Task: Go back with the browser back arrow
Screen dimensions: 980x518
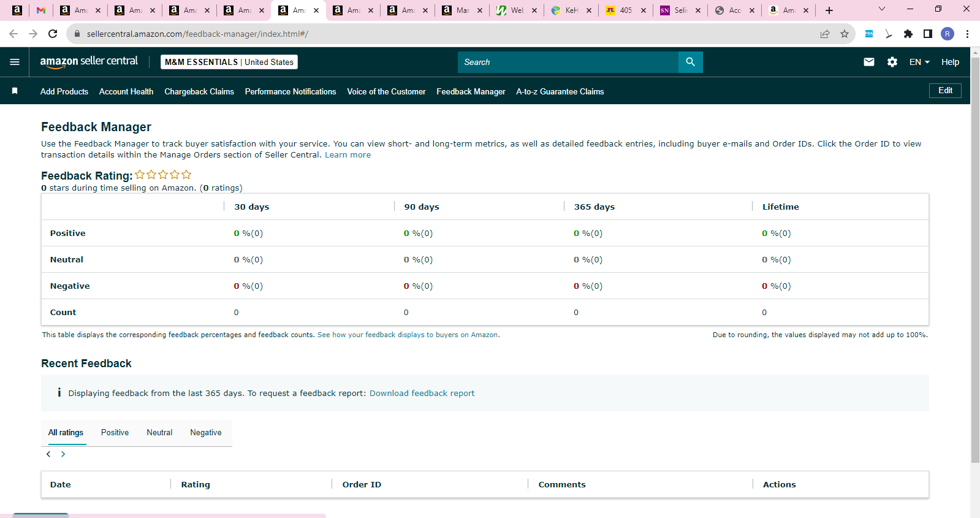Action: coord(13,34)
